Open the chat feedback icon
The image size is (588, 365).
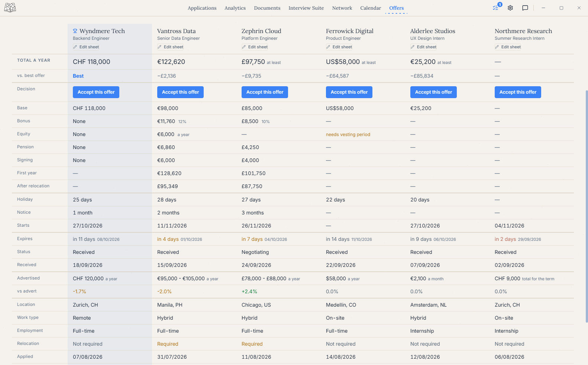click(x=525, y=8)
